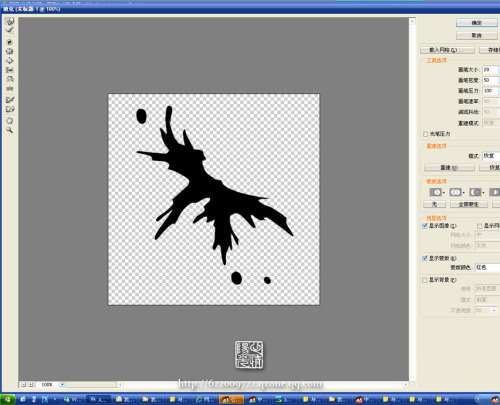Image resolution: width=500 pixels, height=405 pixels.
Task: Select the Freeze Mask tool
Action: point(10,100)
